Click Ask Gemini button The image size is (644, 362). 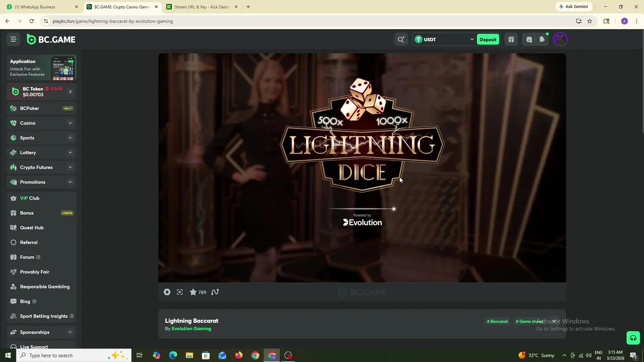coord(573,7)
